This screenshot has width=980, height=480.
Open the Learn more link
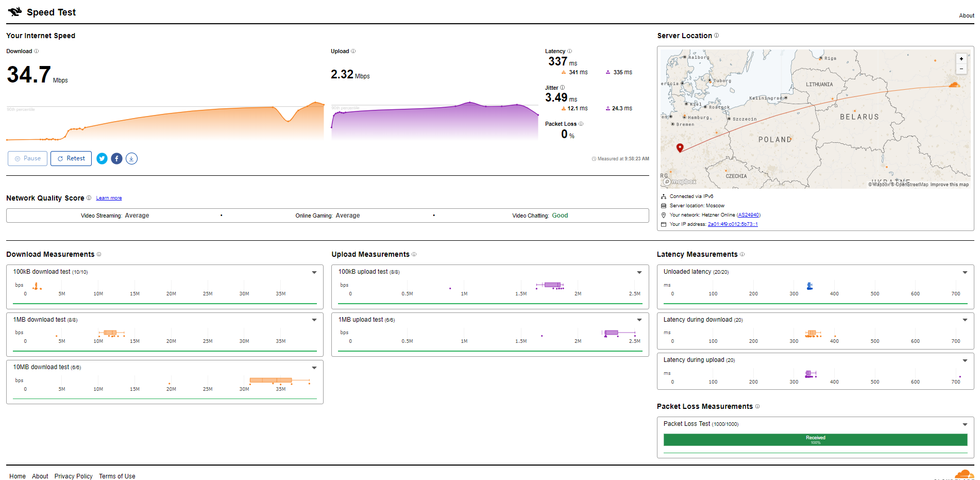coord(109,198)
